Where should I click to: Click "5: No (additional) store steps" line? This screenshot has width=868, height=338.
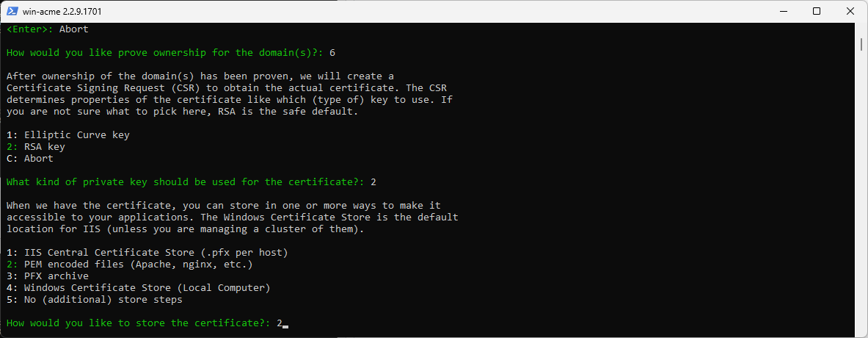(94, 300)
